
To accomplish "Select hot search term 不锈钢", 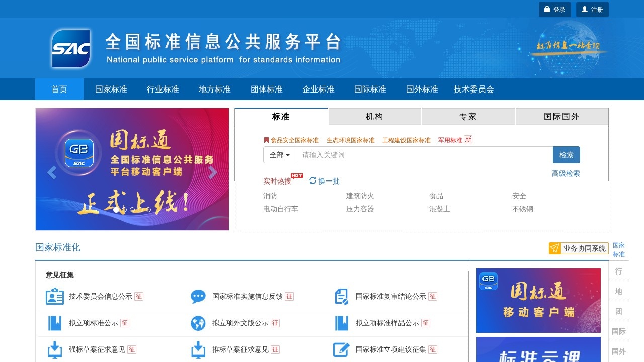I will (x=523, y=209).
